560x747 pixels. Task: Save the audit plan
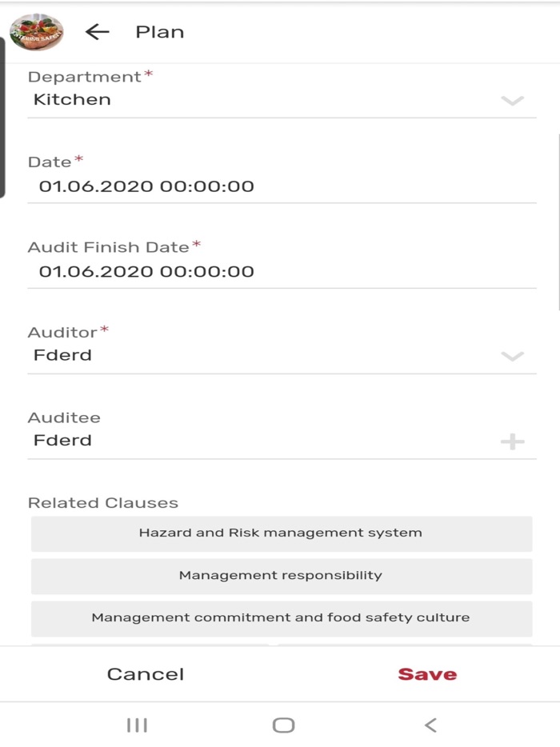pyautogui.click(x=426, y=673)
